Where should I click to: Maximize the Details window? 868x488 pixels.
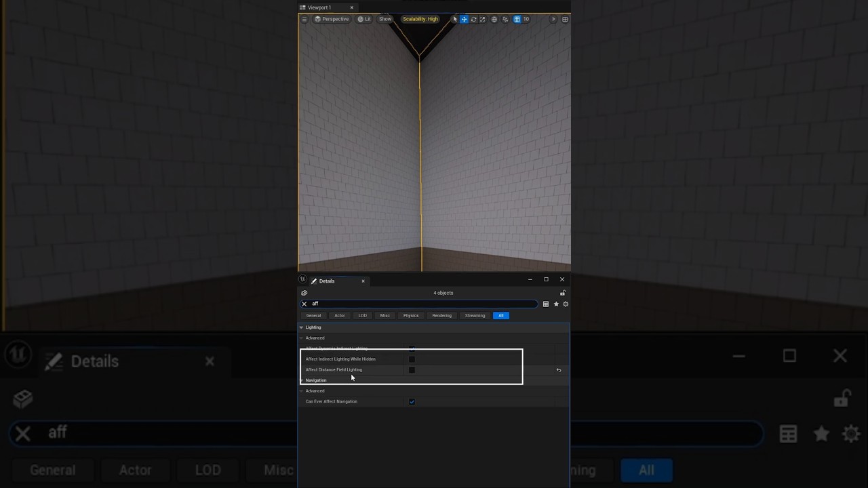pyautogui.click(x=546, y=279)
